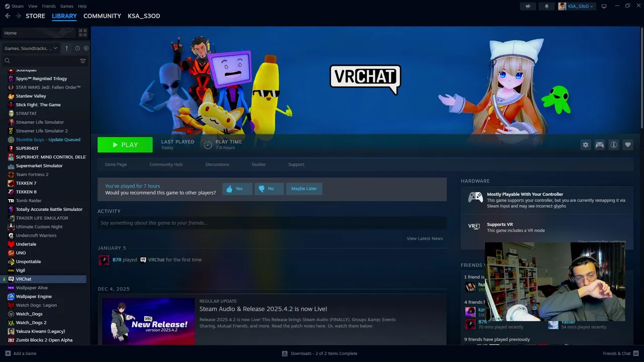
Task: Open the Friends menu
Action: 49,6
